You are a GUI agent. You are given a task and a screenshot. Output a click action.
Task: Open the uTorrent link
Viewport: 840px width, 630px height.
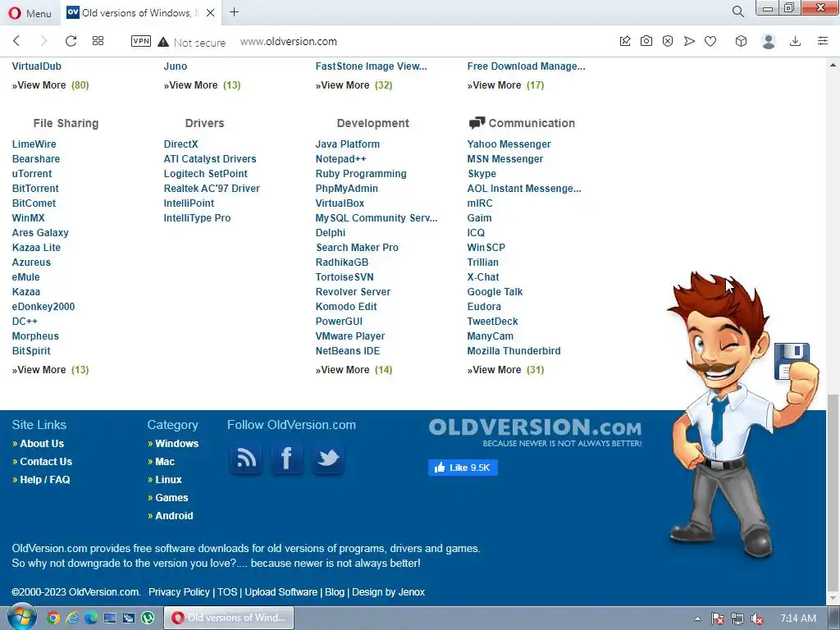(32, 174)
